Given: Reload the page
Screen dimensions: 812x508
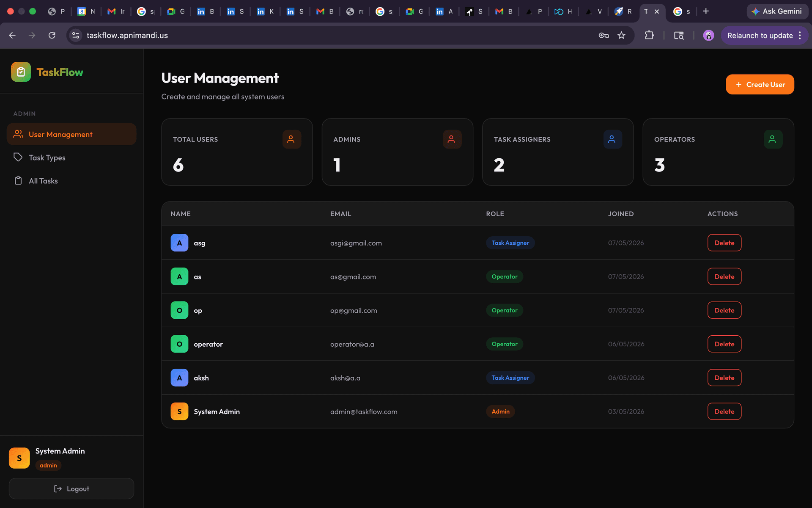Looking at the screenshot, I should pos(52,36).
